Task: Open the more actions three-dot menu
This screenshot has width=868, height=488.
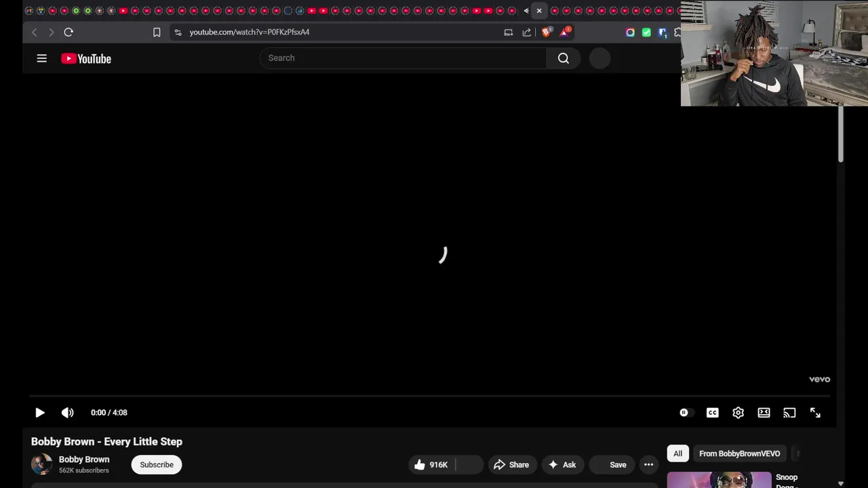Action: click(x=649, y=465)
